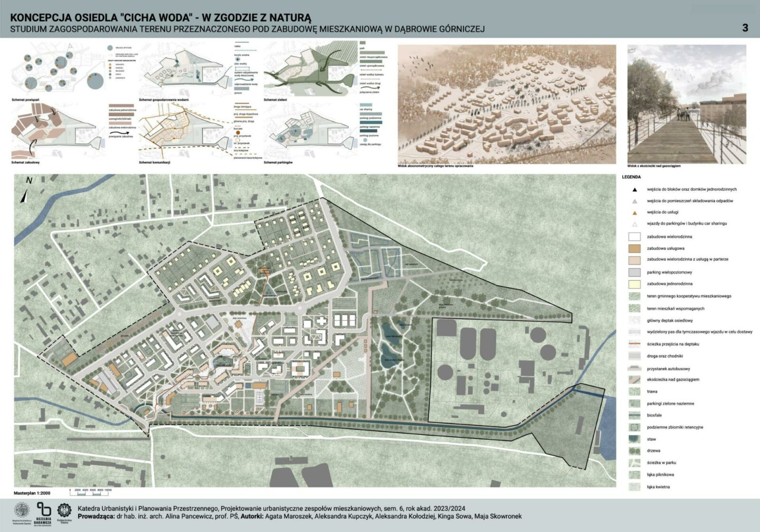
Task: Click the 'staw' pond legend symbol
Action: (x=634, y=439)
